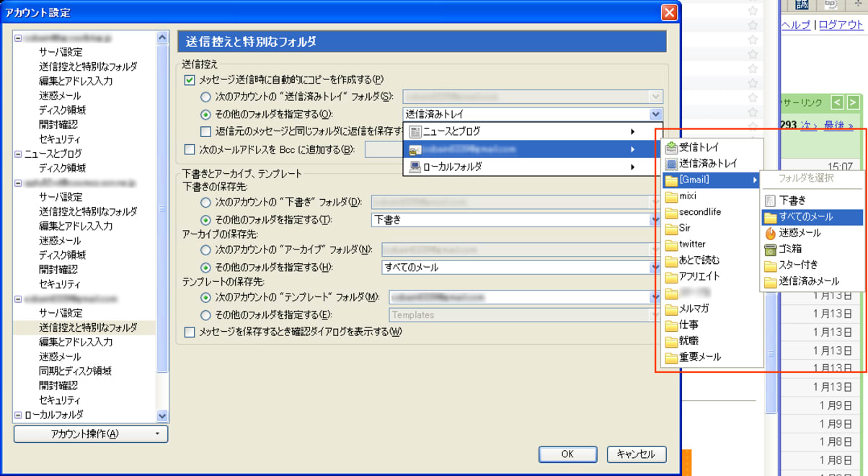Click the キャンセル button

pyautogui.click(x=636, y=454)
